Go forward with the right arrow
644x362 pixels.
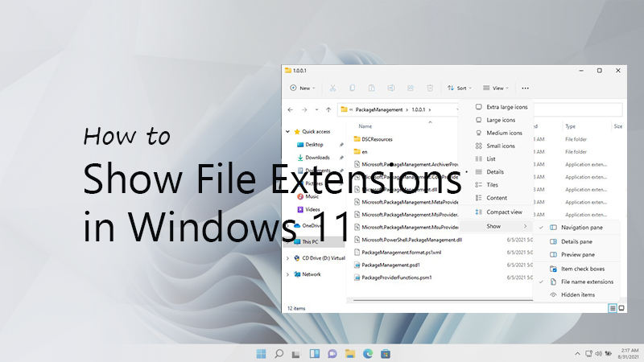304,109
